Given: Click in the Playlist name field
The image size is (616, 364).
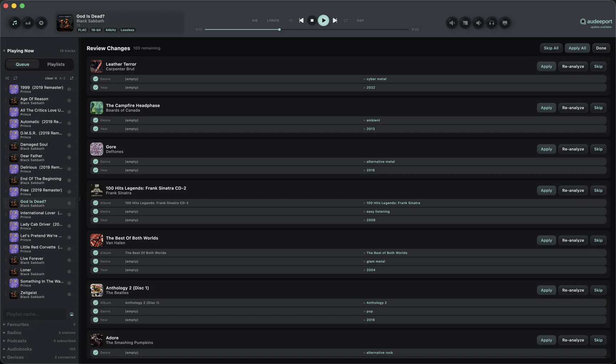Looking at the screenshot, I should 35,314.
